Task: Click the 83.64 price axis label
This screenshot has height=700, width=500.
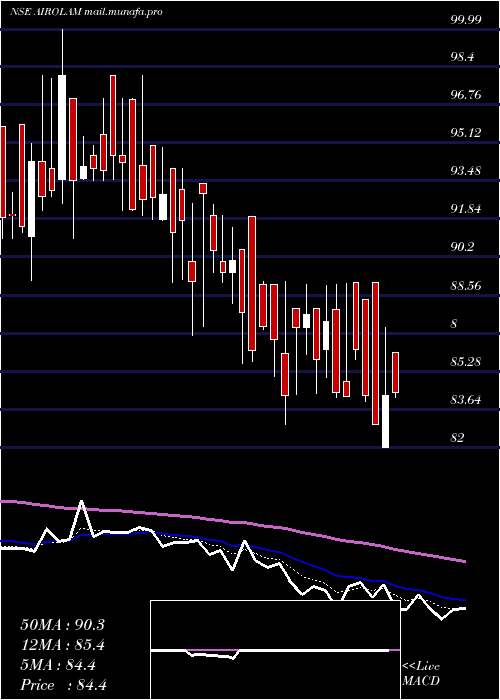Action: coord(466,399)
